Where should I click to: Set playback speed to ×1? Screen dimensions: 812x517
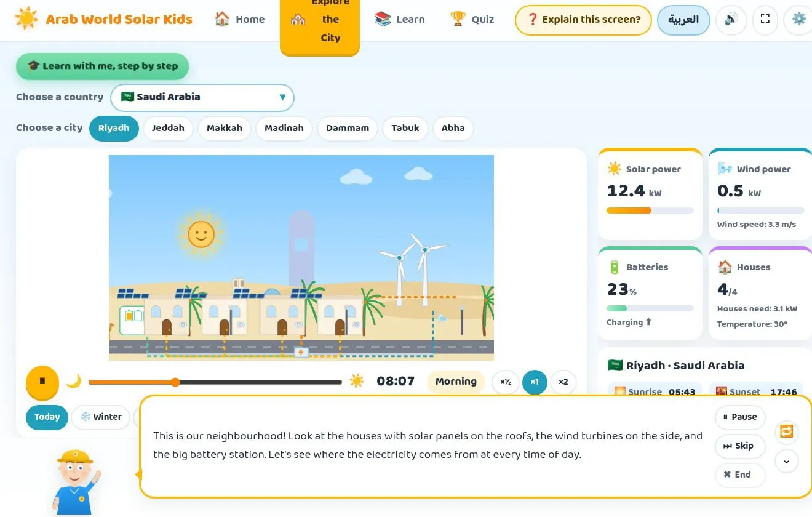[x=535, y=382]
